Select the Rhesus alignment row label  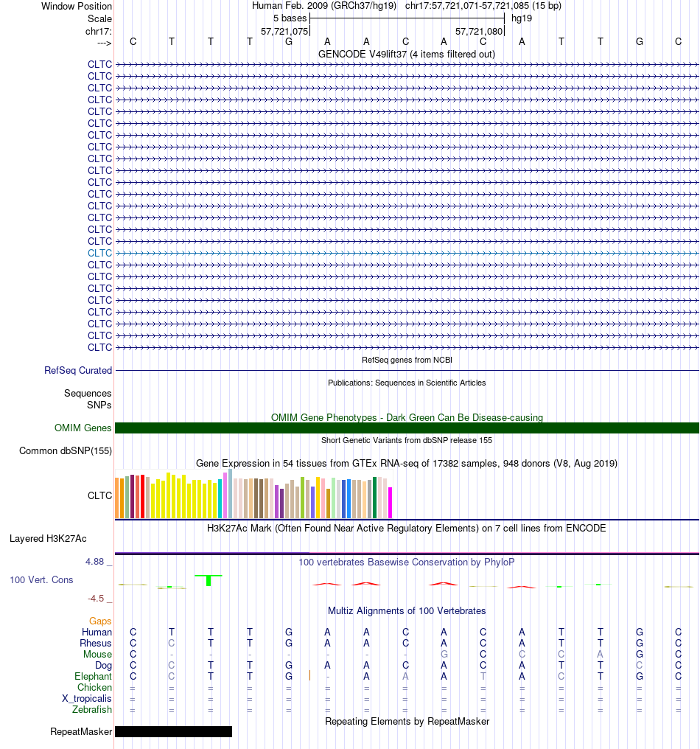tap(96, 643)
